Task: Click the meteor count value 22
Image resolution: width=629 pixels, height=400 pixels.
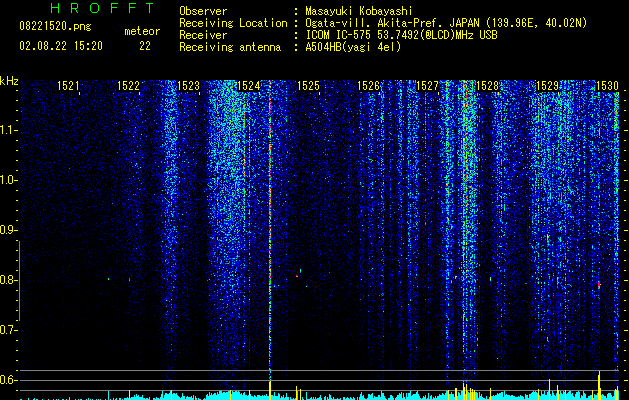Action: (x=145, y=46)
